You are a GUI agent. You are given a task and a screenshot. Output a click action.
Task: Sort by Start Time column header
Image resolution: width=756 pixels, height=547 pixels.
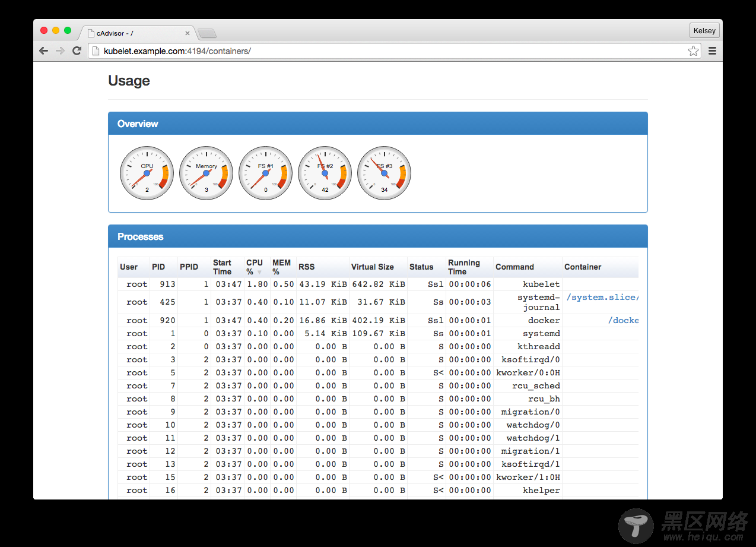click(227, 267)
